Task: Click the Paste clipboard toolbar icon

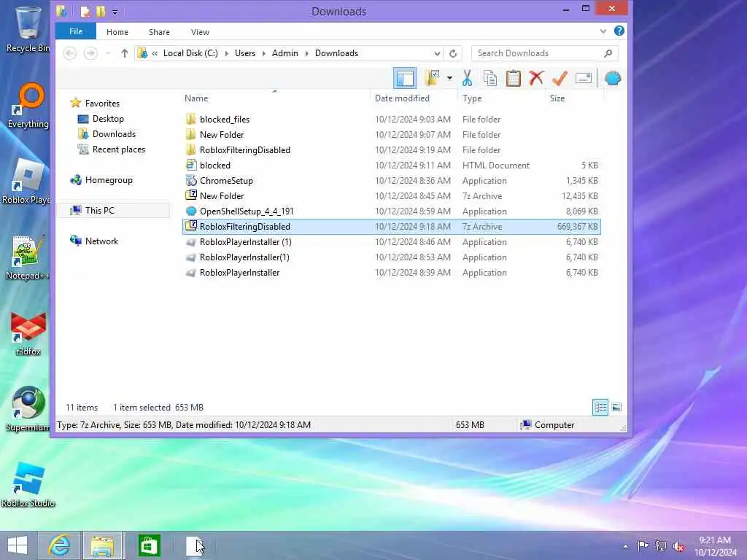Action: click(x=513, y=78)
